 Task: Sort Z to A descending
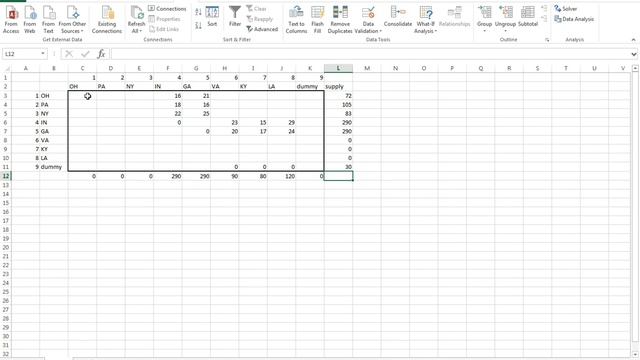[198, 25]
